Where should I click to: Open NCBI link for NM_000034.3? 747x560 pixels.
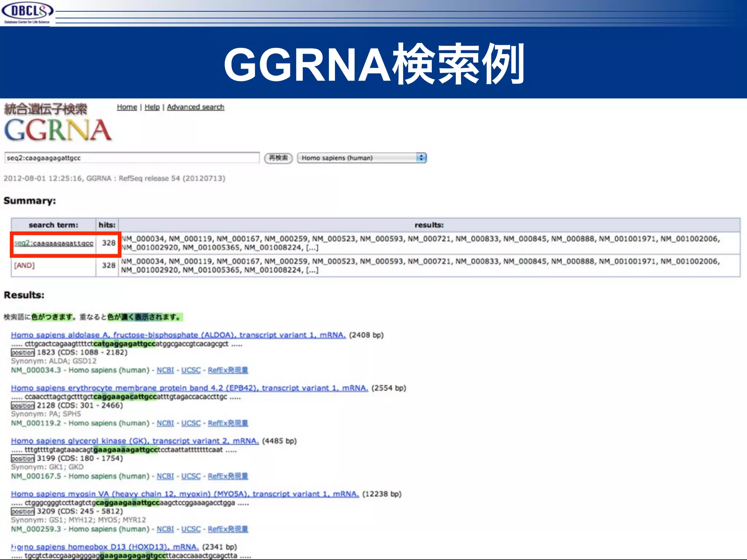coord(165,370)
